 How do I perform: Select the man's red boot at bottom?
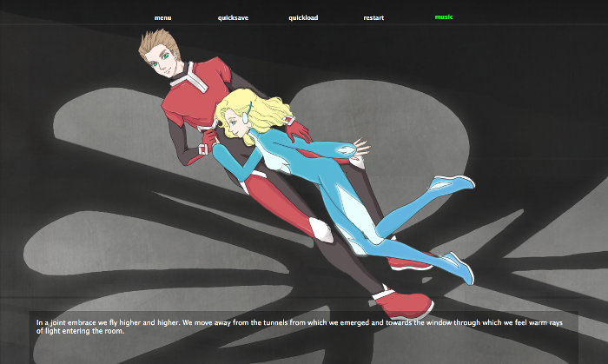[x=404, y=303]
